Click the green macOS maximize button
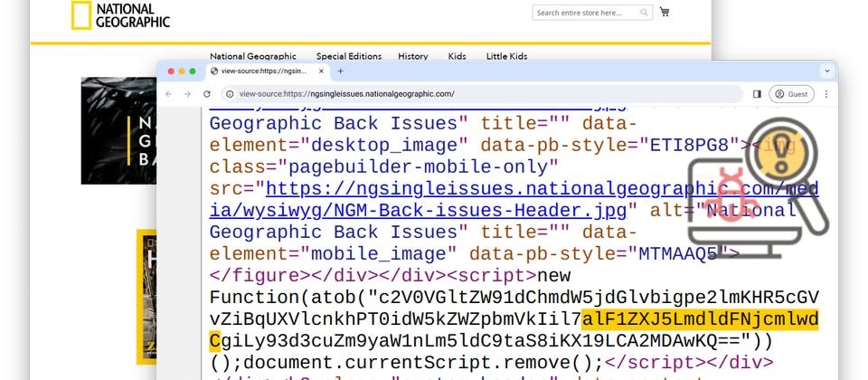Image resolution: width=868 pixels, height=380 pixels. 192,71
